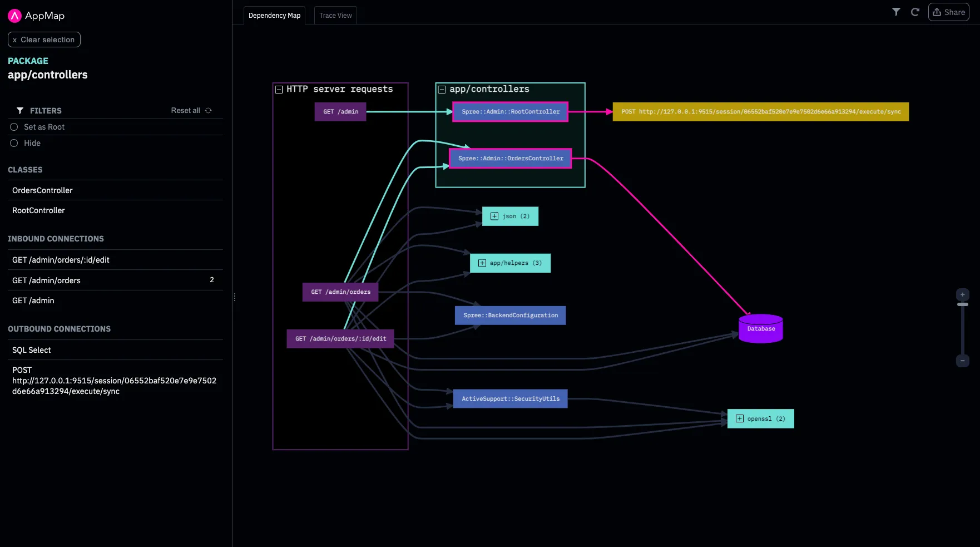The image size is (980, 547).
Task: Click the AppMap logo icon
Action: [x=14, y=16]
